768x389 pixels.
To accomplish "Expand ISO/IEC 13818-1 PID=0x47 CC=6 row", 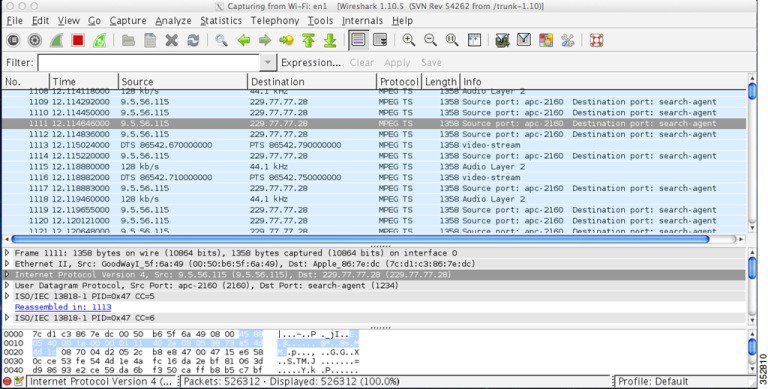I will pyautogui.click(x=7, y=318).
